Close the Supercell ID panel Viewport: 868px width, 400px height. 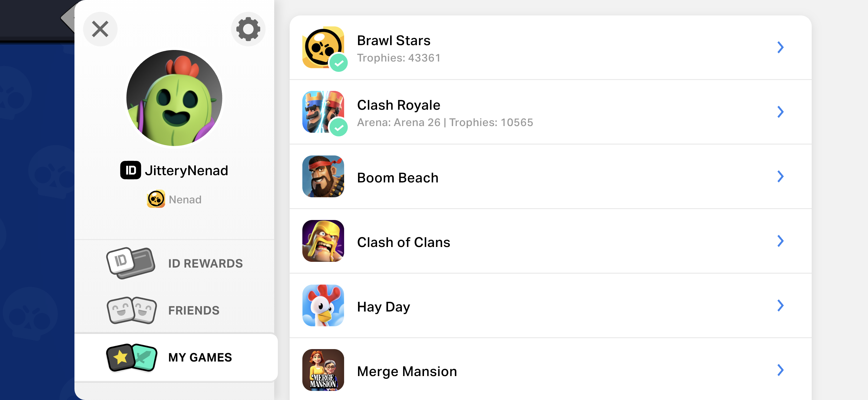[100, 29]
